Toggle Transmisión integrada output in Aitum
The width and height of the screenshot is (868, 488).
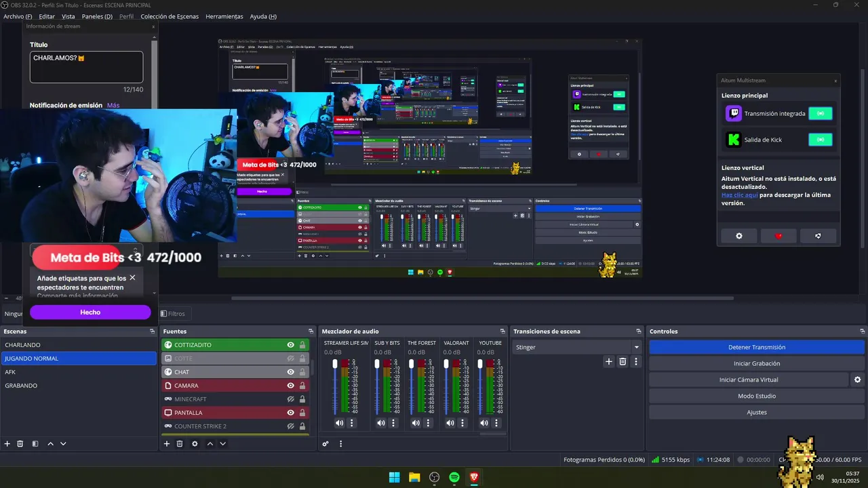tap(821, 113)
